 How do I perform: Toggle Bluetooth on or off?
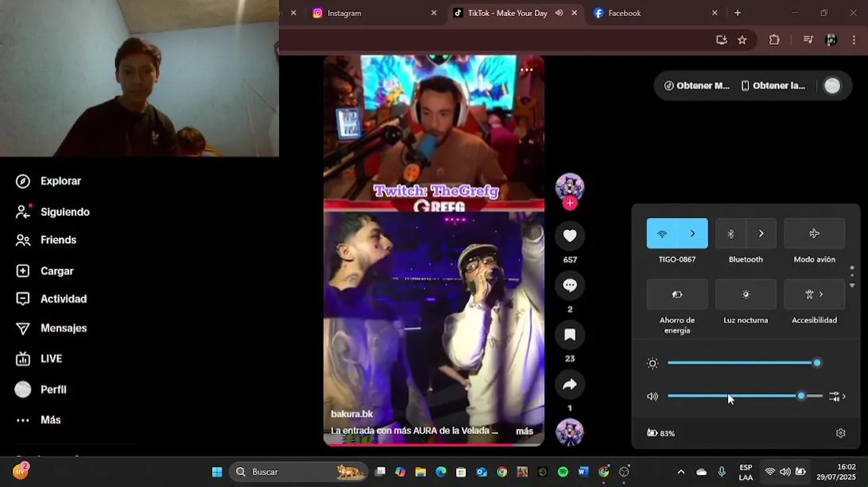(731, 233)
